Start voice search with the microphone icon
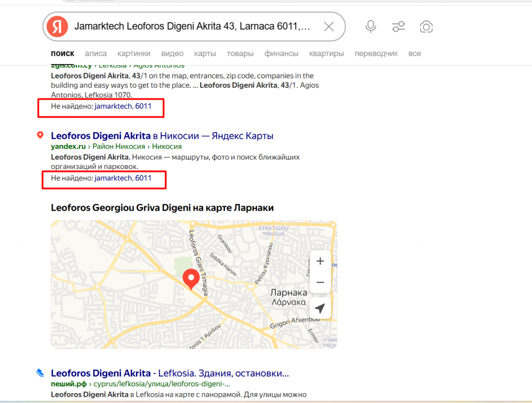This screenshot has width=532, height=403. (x=370, y=27)
